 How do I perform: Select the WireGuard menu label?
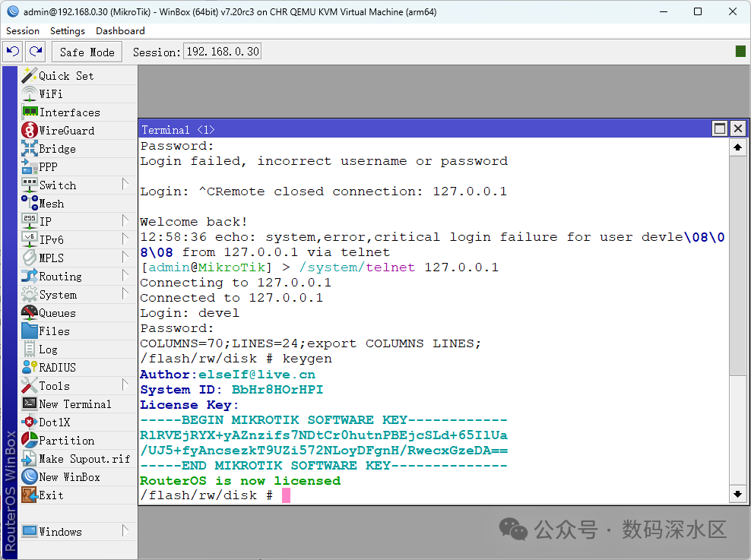pos(67,131)
